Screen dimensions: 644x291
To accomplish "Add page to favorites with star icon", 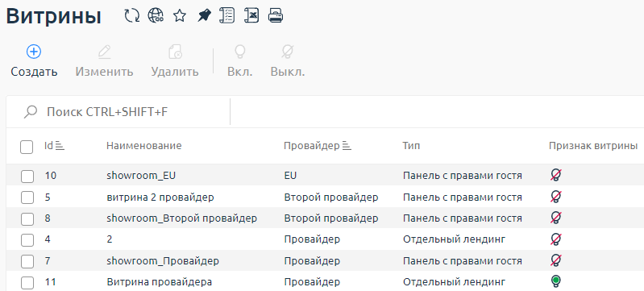I will point(180,16).
